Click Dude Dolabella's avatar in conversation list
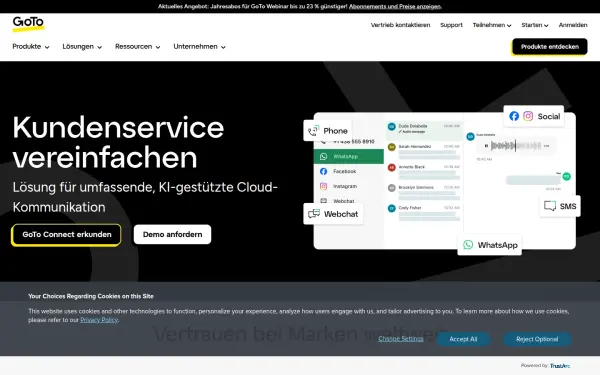 pos(391,126)
